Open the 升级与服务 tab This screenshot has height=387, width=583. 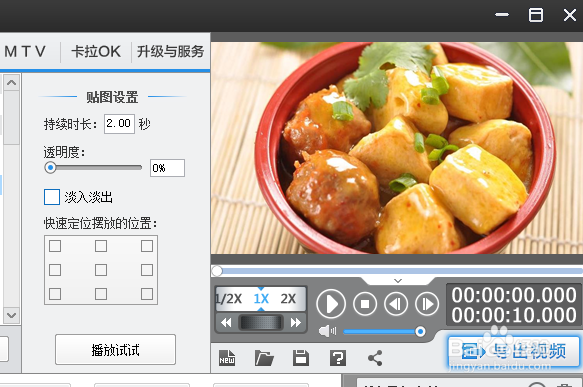point(170,52)
